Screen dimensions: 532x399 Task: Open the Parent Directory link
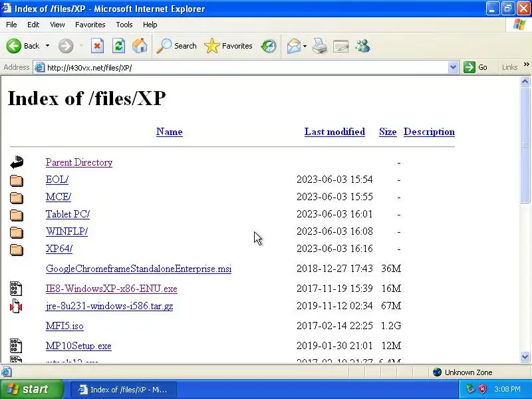pos(79,162)
